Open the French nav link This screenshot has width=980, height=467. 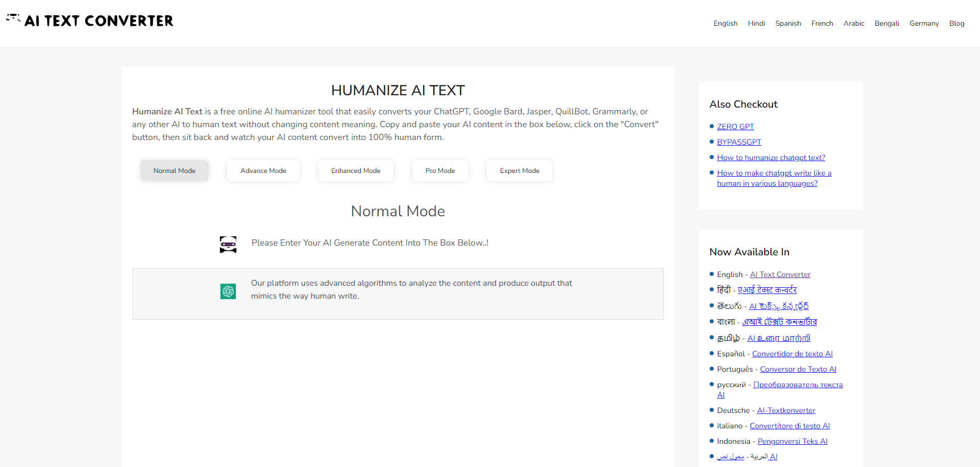pyautogui.click(x=822, y=23)
